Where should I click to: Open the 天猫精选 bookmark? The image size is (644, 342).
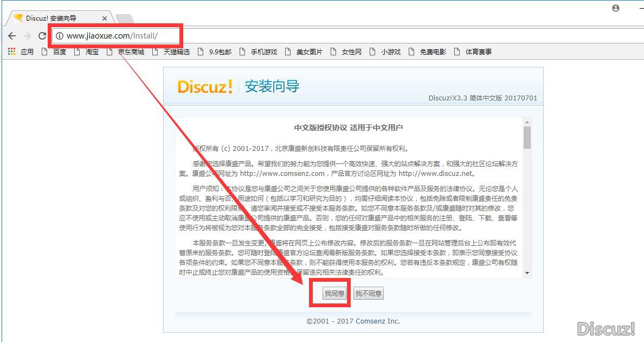(x=171, y=52)
